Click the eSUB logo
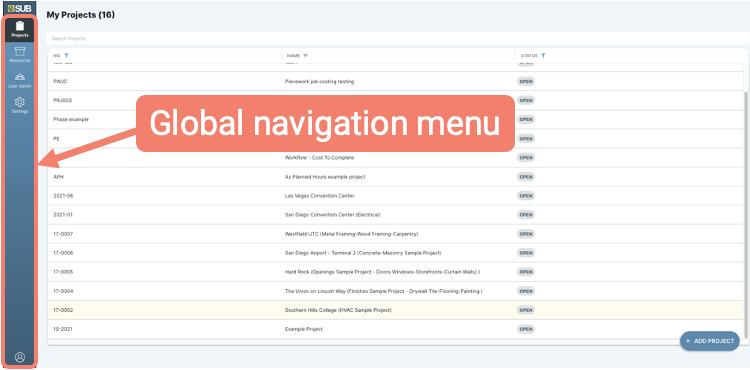 pyautogui.click(x=20, y=8)
